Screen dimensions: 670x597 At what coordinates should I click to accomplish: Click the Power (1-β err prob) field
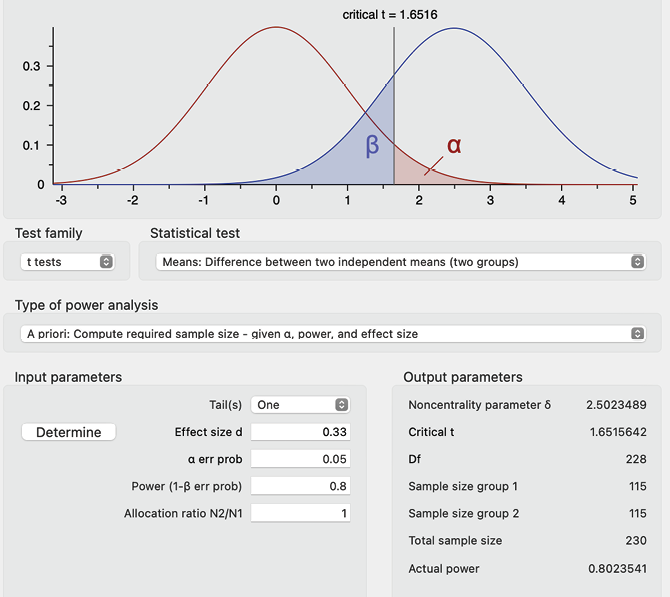299,486
